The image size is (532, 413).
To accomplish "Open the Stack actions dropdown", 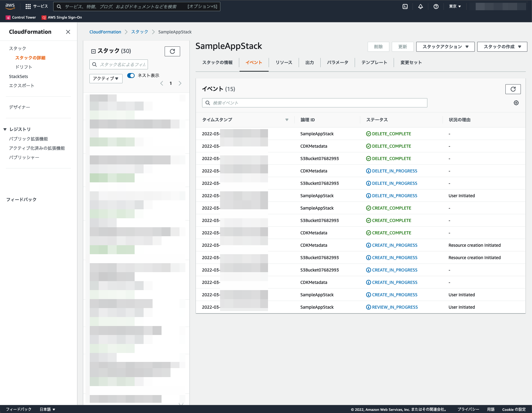I will click(x=445, y=47).
